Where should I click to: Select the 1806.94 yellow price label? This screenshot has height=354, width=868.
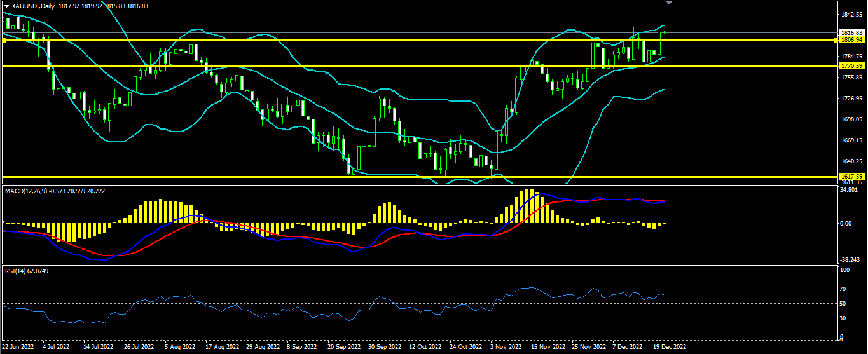(850, 40)
